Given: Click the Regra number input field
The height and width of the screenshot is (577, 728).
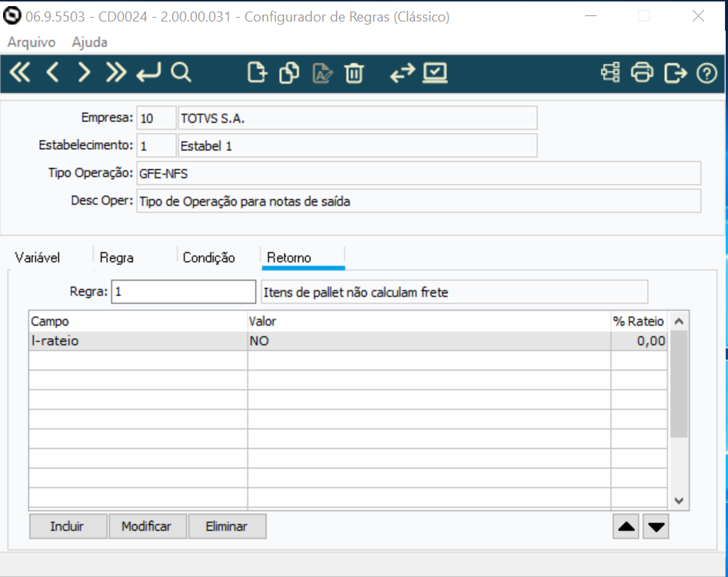Looking at the screenshot, I should pyautogui.click(x=184, y=291).
